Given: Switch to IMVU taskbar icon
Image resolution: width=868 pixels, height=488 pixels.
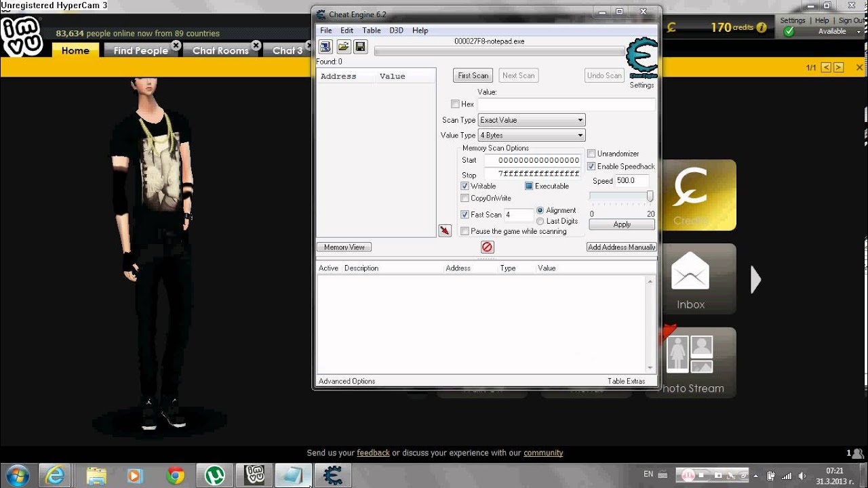Looking at the screenshot, I should click(254, 476).
